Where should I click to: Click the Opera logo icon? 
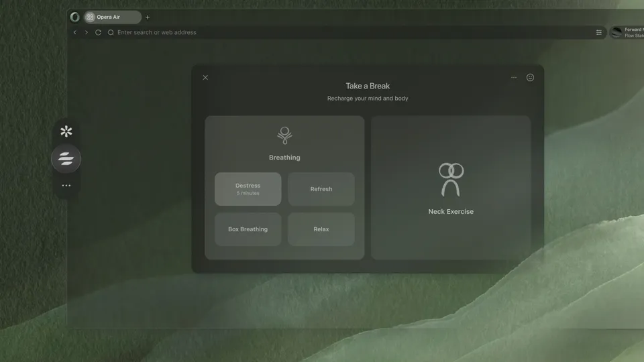[x=74, y=17]
